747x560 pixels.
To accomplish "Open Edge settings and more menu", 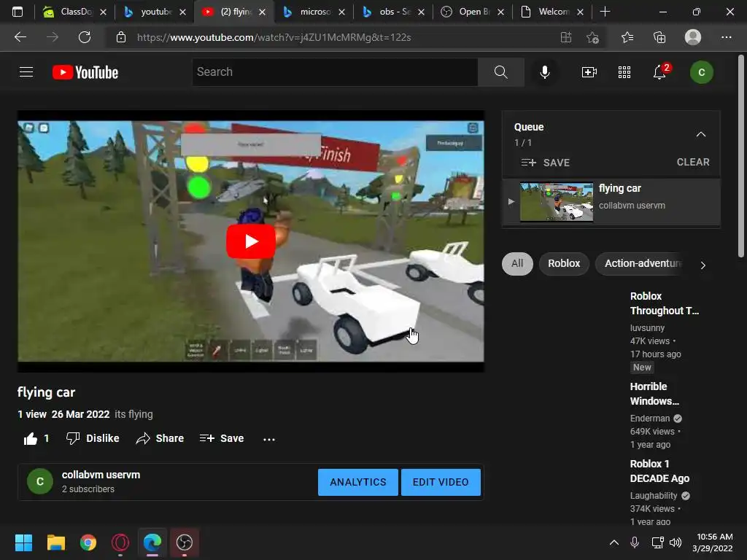I will click(x=726, y=37).
